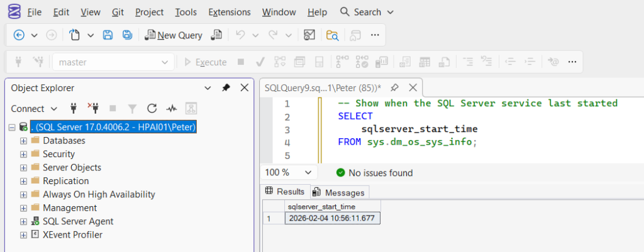Open the Tools menu
This screenshot has width=644, height=252.
click(x=186, y=13)
